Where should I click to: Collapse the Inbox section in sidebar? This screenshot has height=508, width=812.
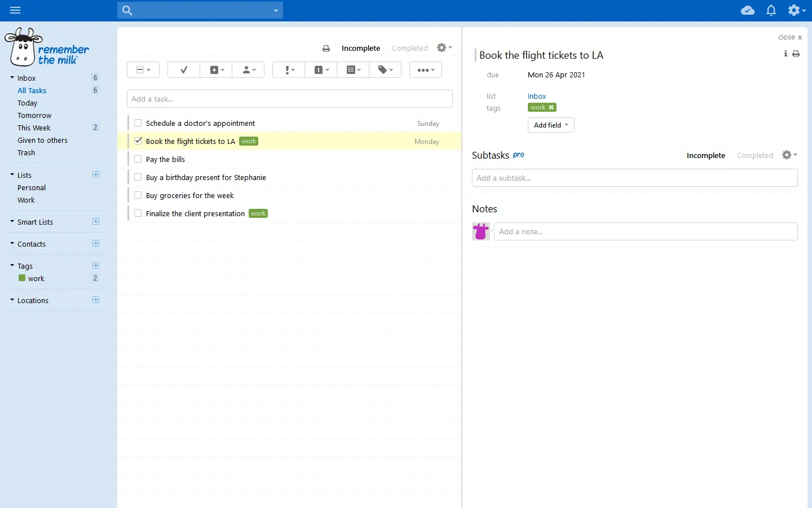coord(12,77)
